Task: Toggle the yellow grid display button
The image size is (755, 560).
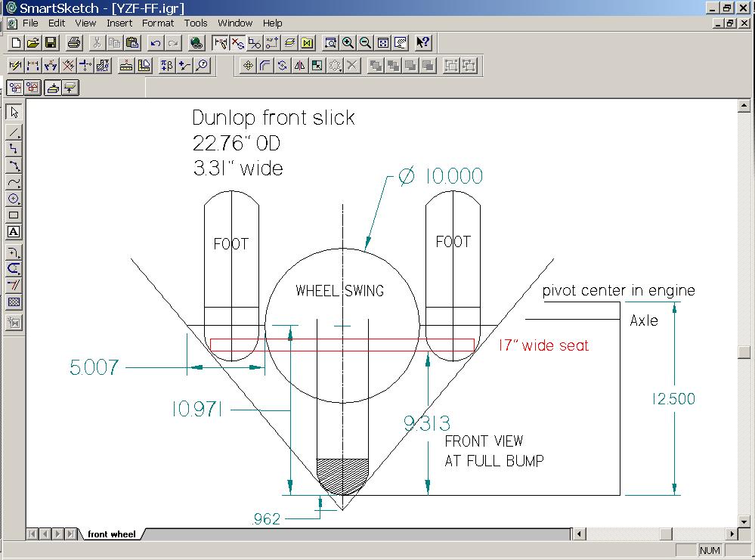Action: [x=307, y=43]
